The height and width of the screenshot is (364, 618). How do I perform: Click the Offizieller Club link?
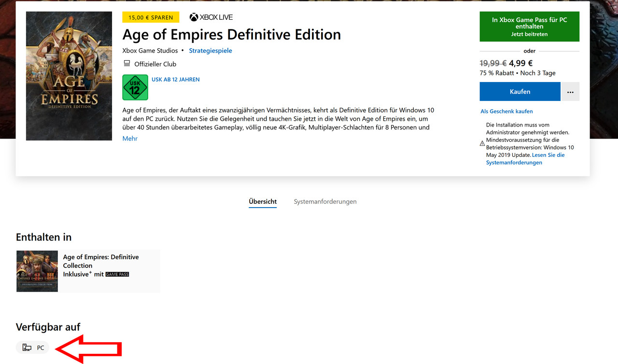point(155,64)
